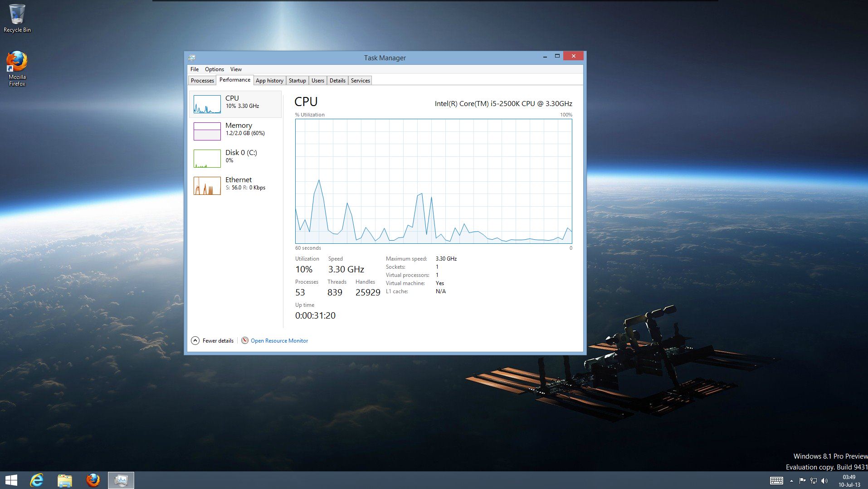Screen dimensions: 868x489
Task: Open the Startup tab
Action: [x=297, y=80]
